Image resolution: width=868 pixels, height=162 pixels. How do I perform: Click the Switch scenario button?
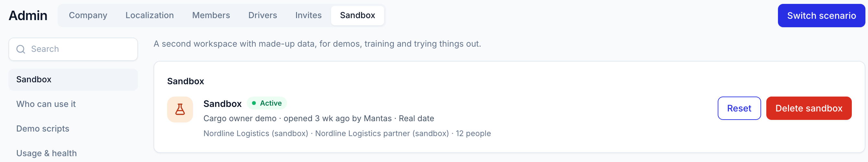coord(821,16)
